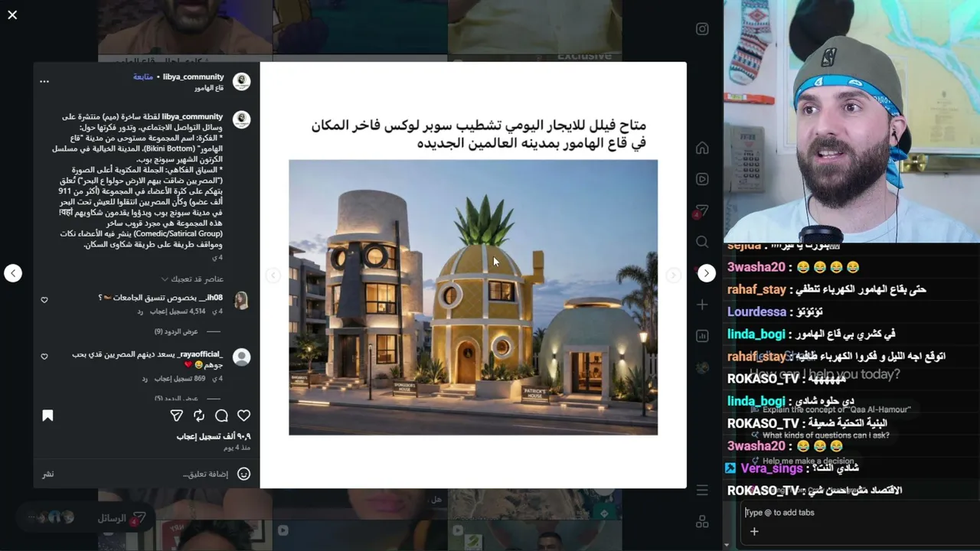Image resolution: width=980 pixels, height=551 pixels.
Task: Open the dashboard chart icon in sidebar
Action: coord(702,336)
